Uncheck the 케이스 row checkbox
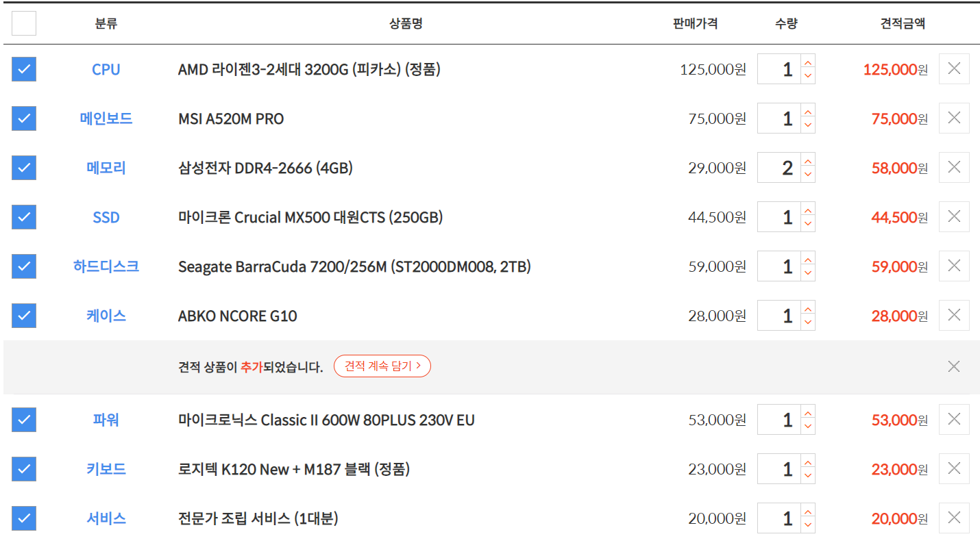The width and height of the screenshot is (980, 543). (24, 316)
